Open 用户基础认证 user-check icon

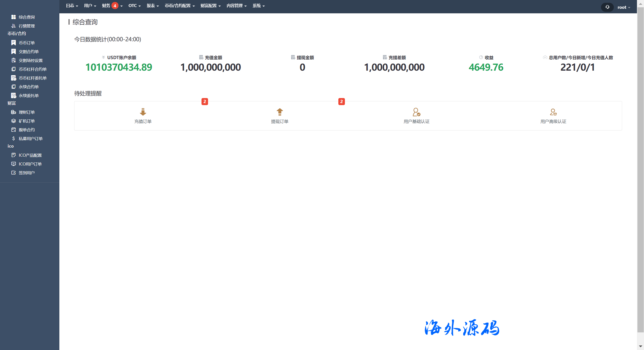(x=416, y=112)
